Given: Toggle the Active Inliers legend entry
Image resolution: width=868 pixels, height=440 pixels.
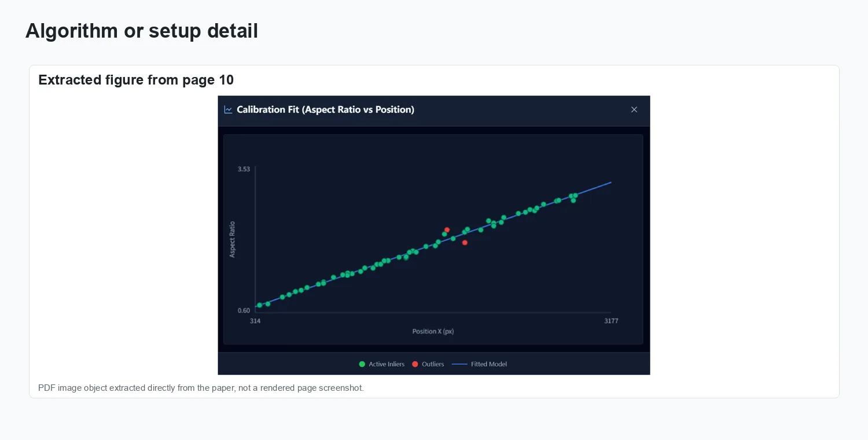Looking at the screenshot, I should pyautogui.click(x=382, y=364).
